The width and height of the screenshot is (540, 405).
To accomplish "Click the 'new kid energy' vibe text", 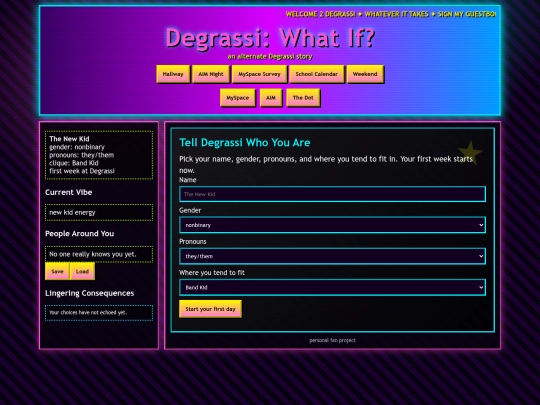I will 72,212.
